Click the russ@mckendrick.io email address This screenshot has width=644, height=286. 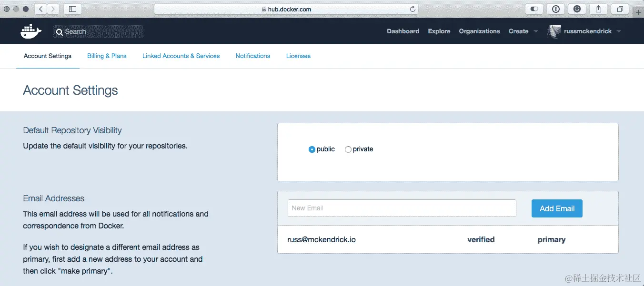click(322, 240)
